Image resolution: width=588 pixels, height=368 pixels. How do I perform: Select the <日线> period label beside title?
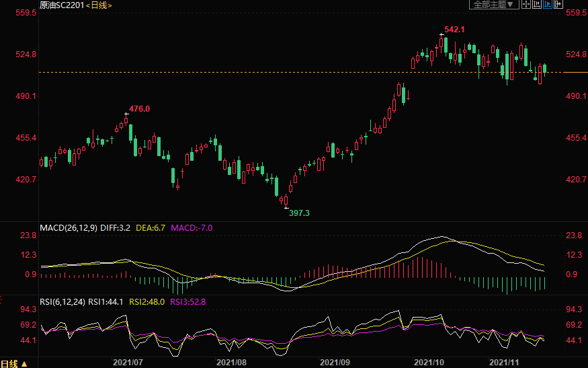(99, 5)
